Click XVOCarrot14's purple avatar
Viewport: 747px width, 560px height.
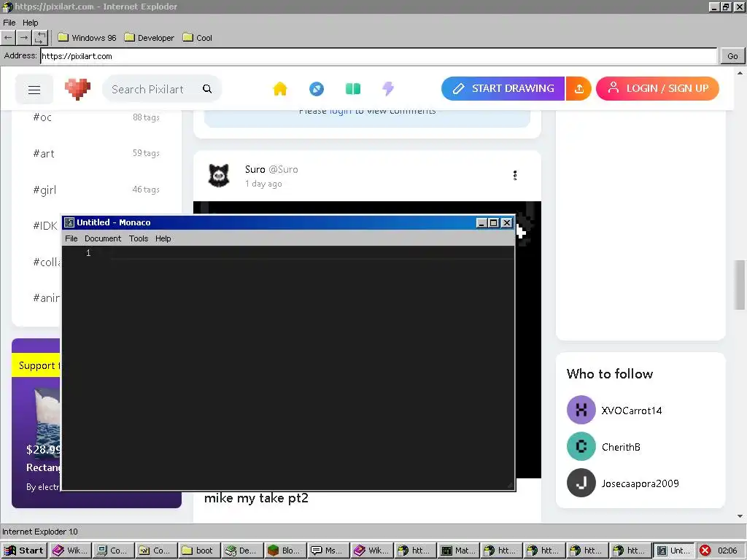pos(581,410)
